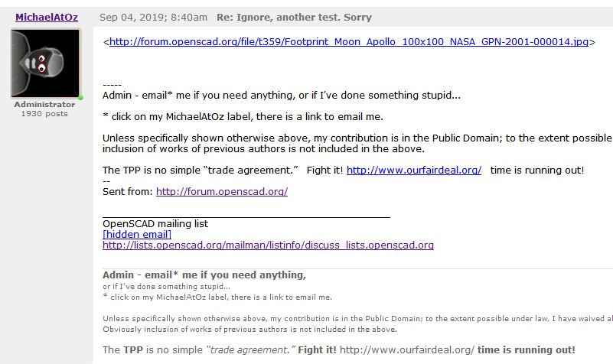This screenshot has height=364, width=613.
Task: Follow the underlined ourfairdeal.org link in post body
Action: [x=414, y=171]
